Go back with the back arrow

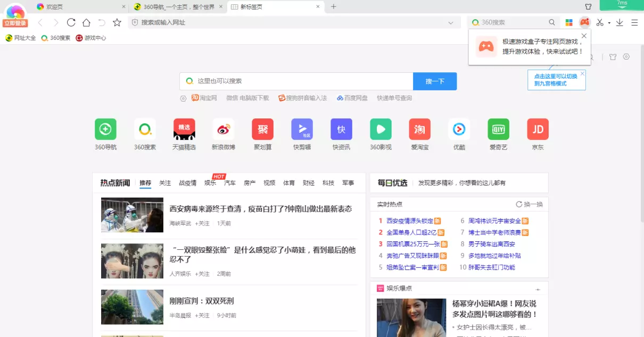(41, 22)
